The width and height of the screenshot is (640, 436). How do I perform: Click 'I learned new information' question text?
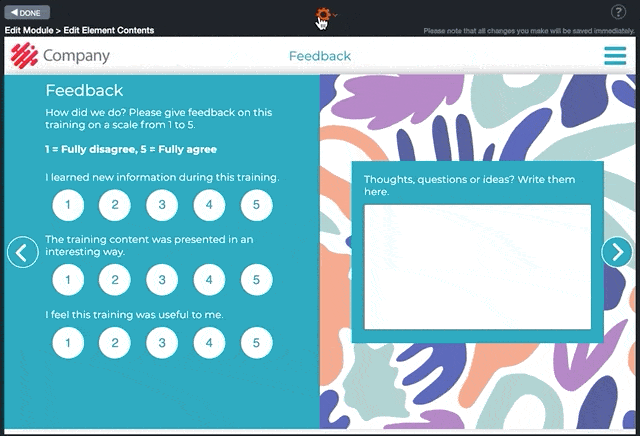click(x=162, y=177)
